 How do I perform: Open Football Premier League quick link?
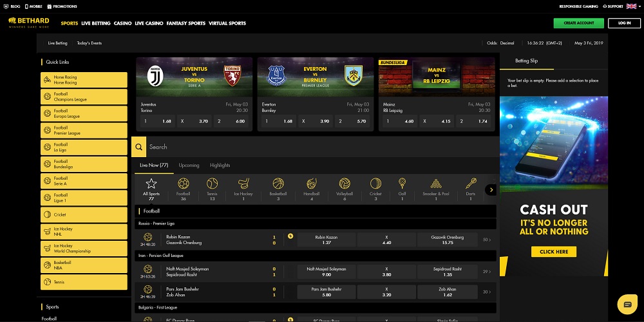[x=84, y=130]
